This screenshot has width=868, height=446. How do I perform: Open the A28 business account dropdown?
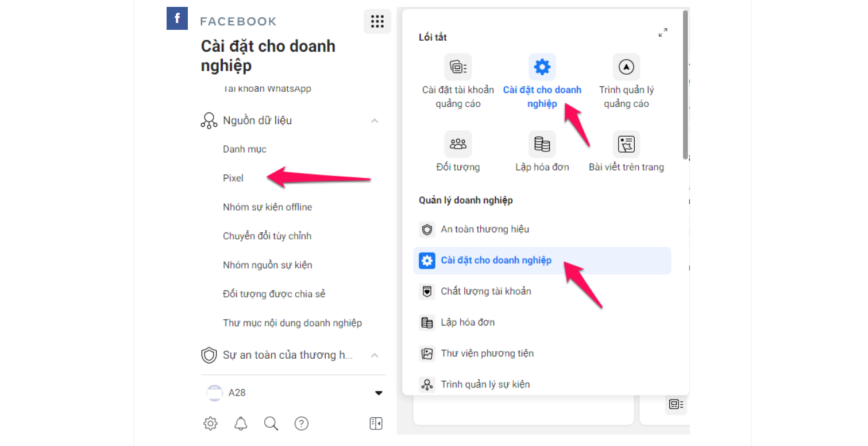(x=379, y=393)
